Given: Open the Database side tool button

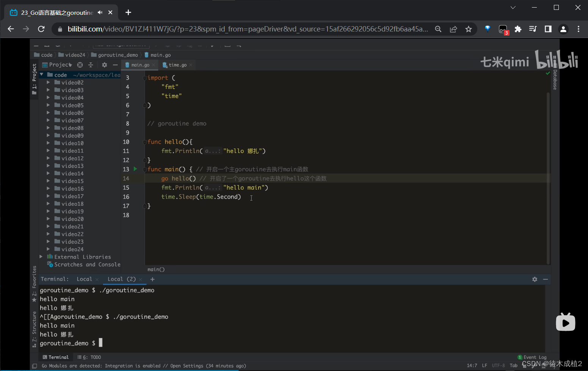Looking at the screenshot, I should (555, 77).
